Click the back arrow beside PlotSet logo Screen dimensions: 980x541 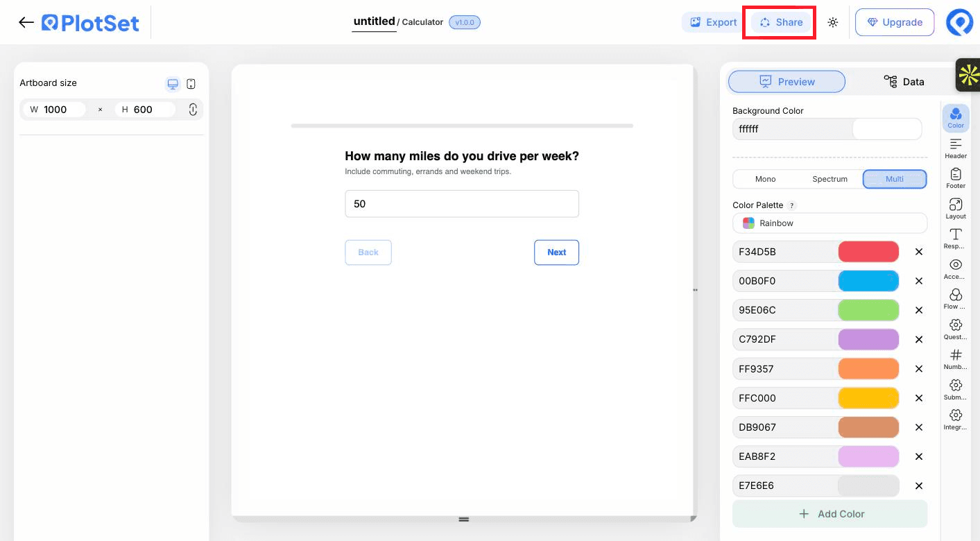[26, 22]
